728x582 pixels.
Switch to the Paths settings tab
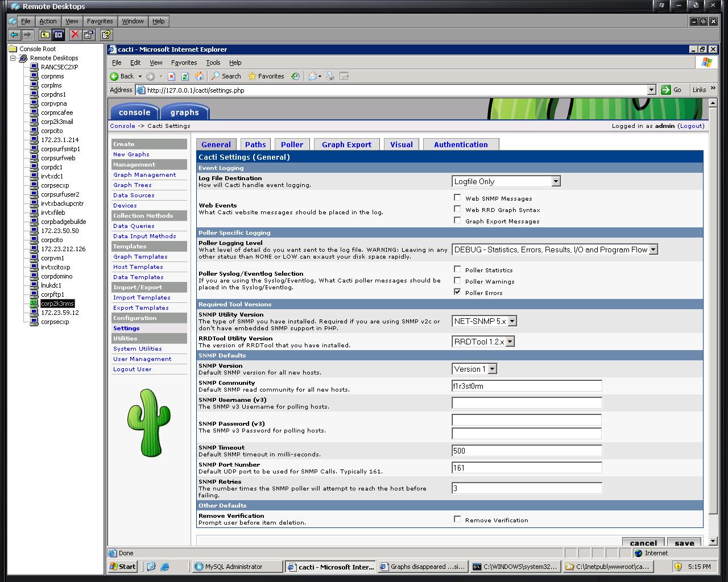[255, 144]
